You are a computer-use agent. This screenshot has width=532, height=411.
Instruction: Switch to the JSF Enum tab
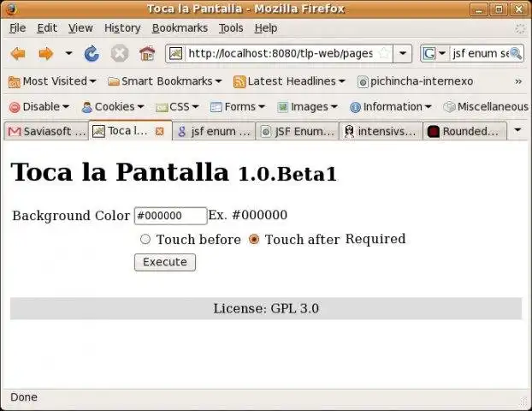click(x=298, y=131)
